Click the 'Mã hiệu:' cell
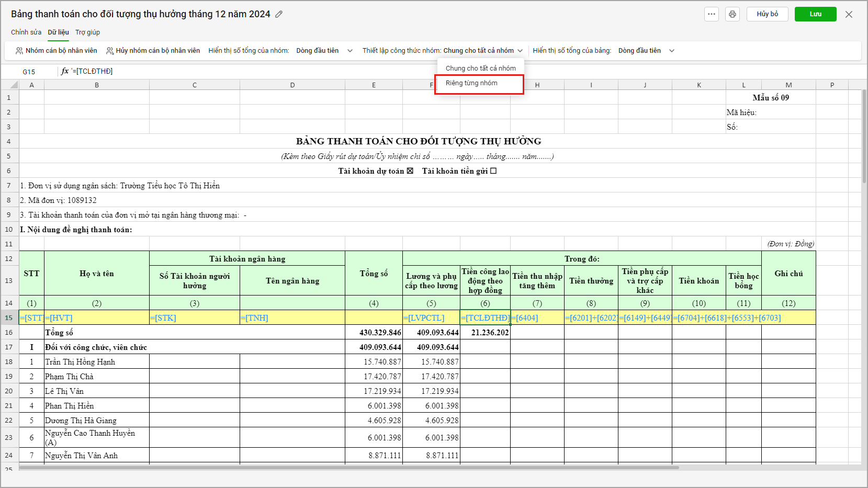Screen dimensions: 868x488 point(771,112)
